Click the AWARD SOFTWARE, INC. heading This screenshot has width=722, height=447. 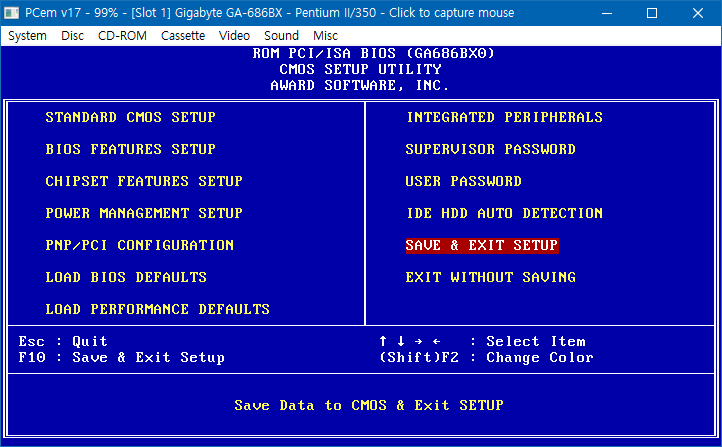(x=360, y=85)
